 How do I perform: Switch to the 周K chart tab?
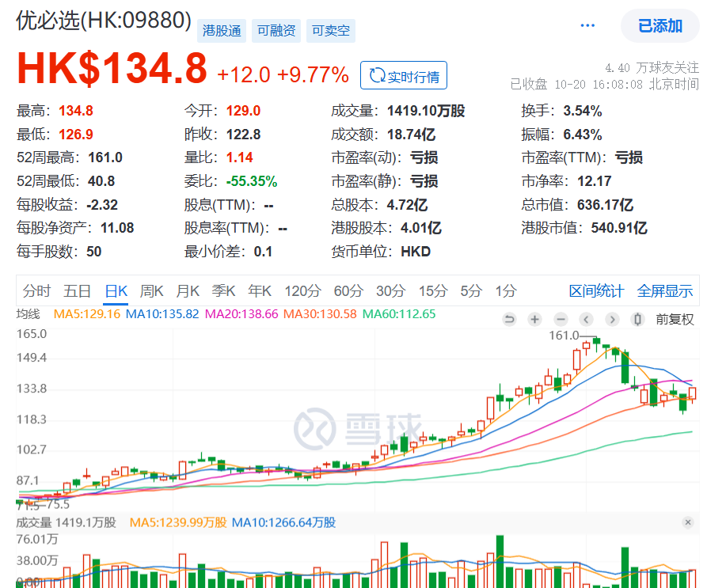151,291
